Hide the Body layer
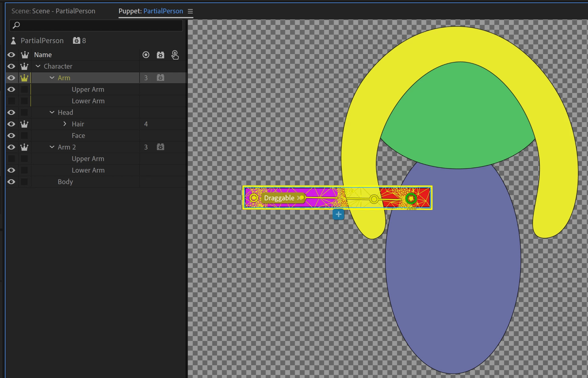The height and width of the screenshot is (378, 588). coord(11,182)
